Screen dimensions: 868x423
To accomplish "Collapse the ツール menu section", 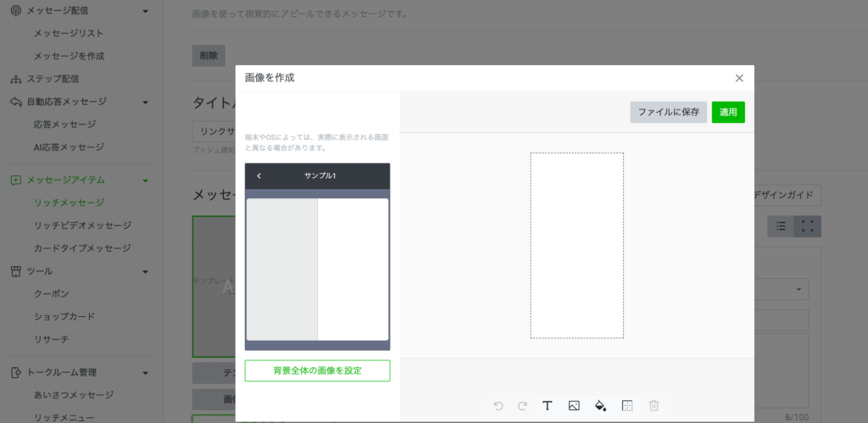I will (x=146, y=271).
